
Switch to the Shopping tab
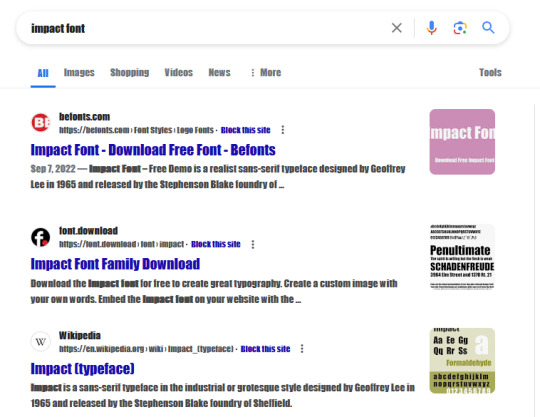click(x=129, y=73)
